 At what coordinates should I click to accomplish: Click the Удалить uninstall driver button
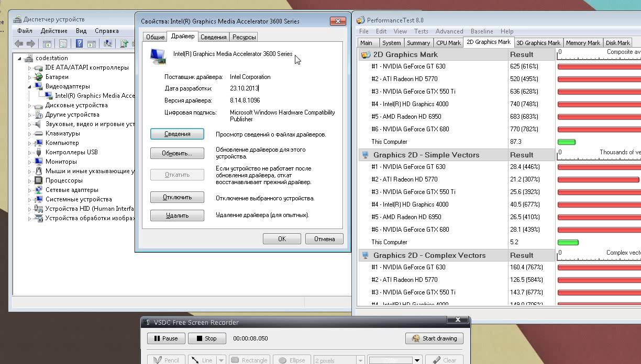point(177,215)
